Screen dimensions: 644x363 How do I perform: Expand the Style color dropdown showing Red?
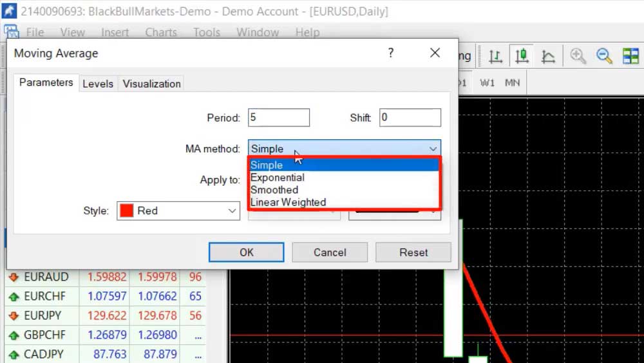click(x=232, y=211)
